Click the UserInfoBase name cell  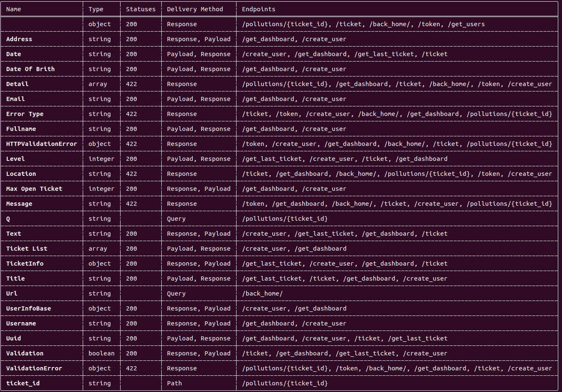coord(29,308)
